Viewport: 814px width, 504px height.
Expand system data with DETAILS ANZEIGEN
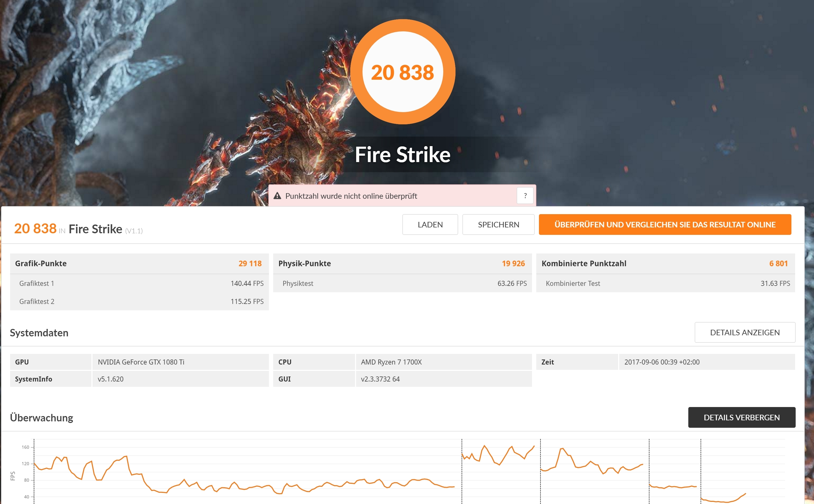click(x=744, y=332)
